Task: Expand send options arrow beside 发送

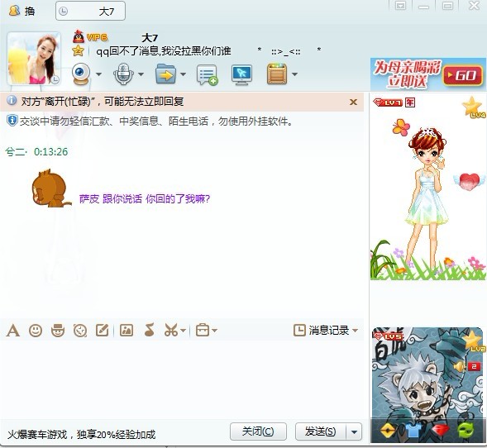Action: 354,431
